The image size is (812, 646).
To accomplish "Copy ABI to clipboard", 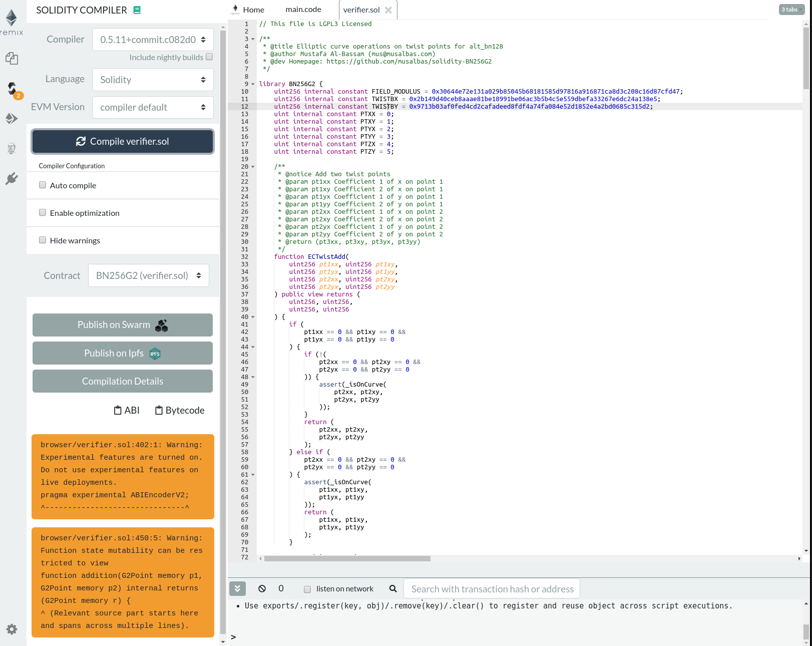I will 127,410.
